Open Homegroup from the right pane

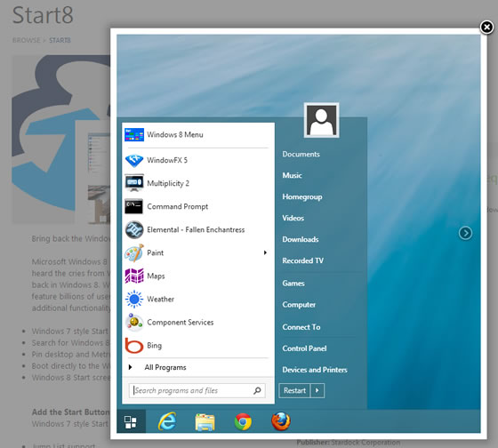(302, 196)
